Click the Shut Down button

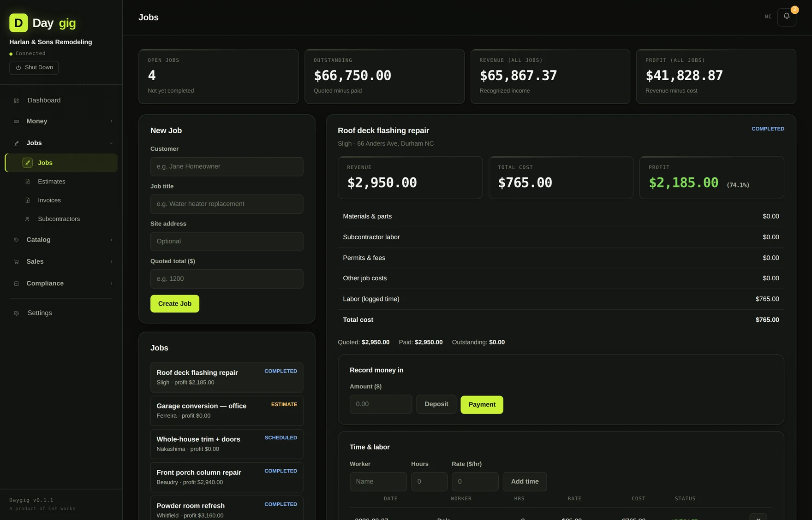point(34,68)
